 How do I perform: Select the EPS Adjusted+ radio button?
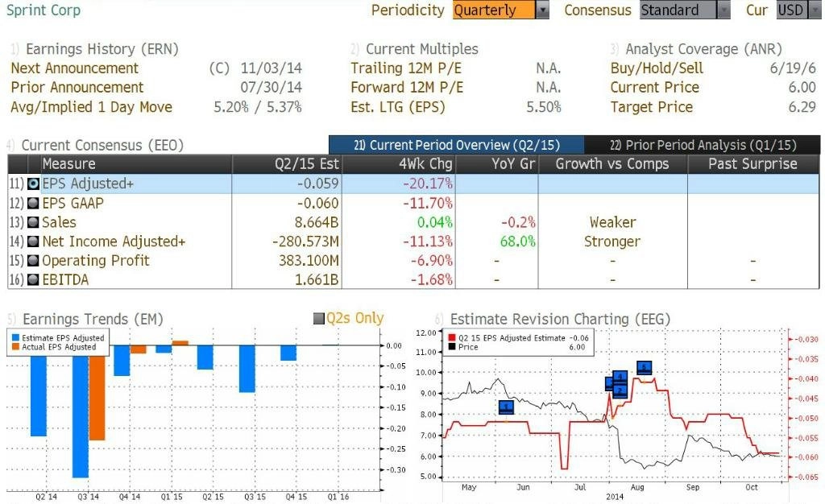(x=33, y=184)
